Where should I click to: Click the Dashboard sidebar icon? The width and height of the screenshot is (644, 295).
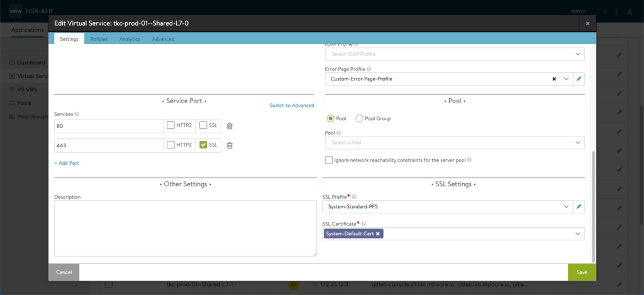click(x=12, y=63)
